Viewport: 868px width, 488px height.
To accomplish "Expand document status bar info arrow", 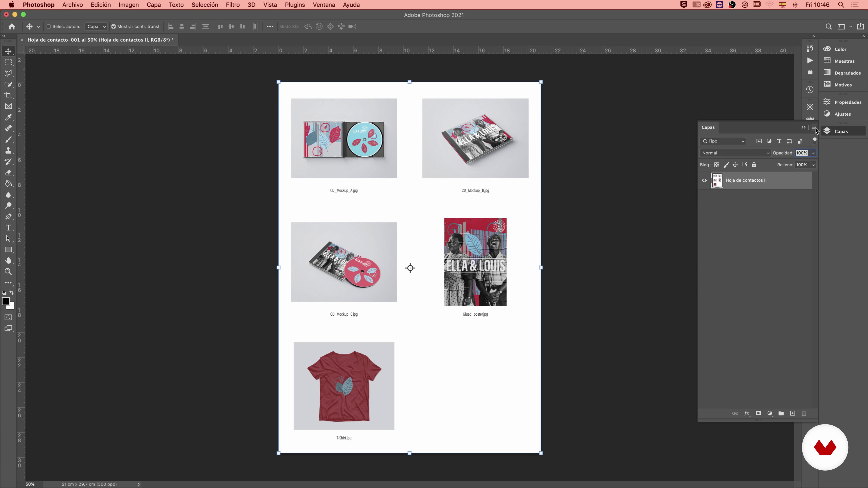I will pyautogui.click(x=139, y=484).
